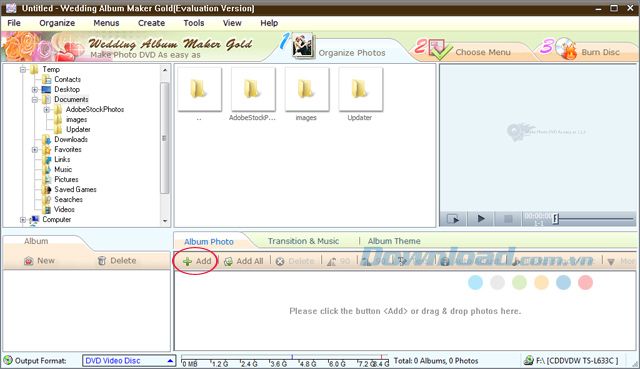Viewport: 640px width, 369px height.
Task: Select the Pictures folder in tree
Action: point(66,180)
